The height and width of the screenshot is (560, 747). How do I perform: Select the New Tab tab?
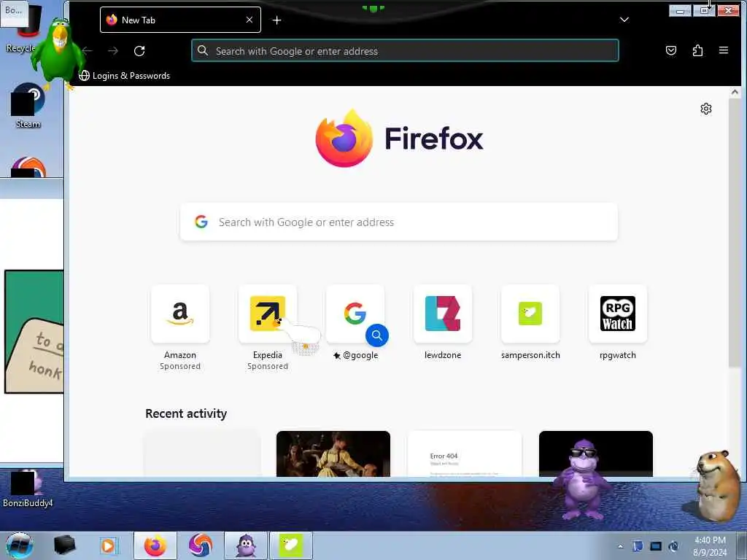point(180,20)
